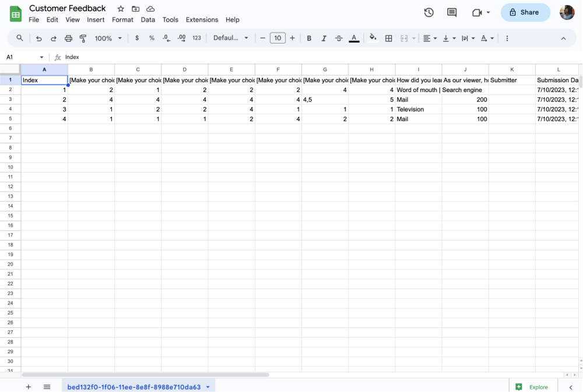Open version history
This screenshot has height=392, width=583.
[x=430, y=12]
